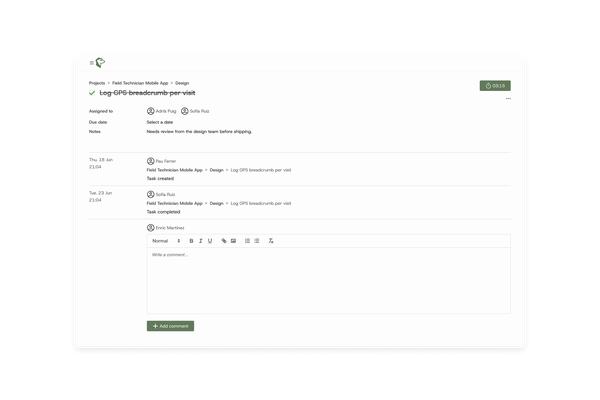Click the Task completed activity text

coord(163,212)
